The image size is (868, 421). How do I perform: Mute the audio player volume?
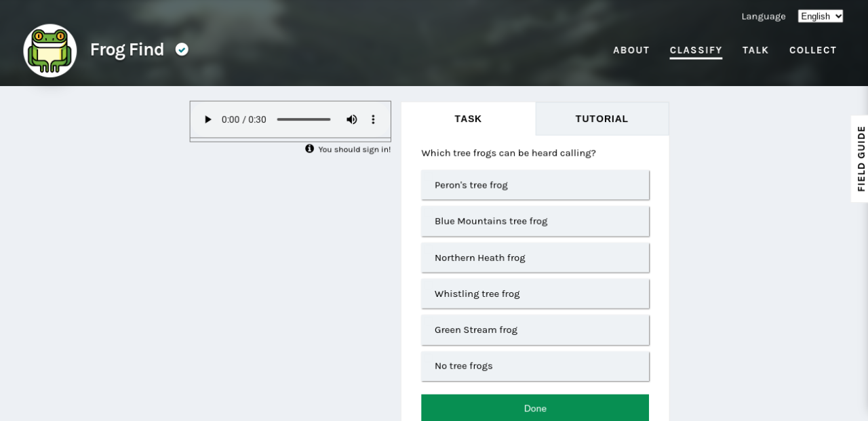(x=351, y=119)
